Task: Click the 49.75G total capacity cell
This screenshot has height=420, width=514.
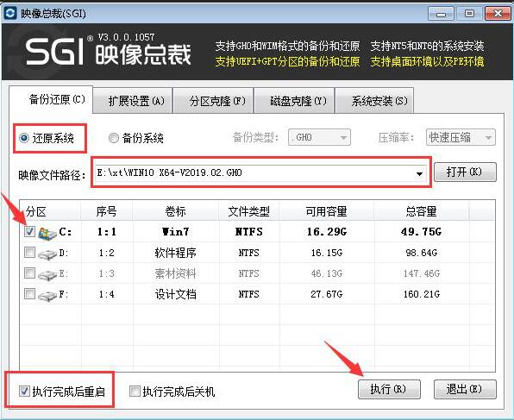Action: coord(421,232)
